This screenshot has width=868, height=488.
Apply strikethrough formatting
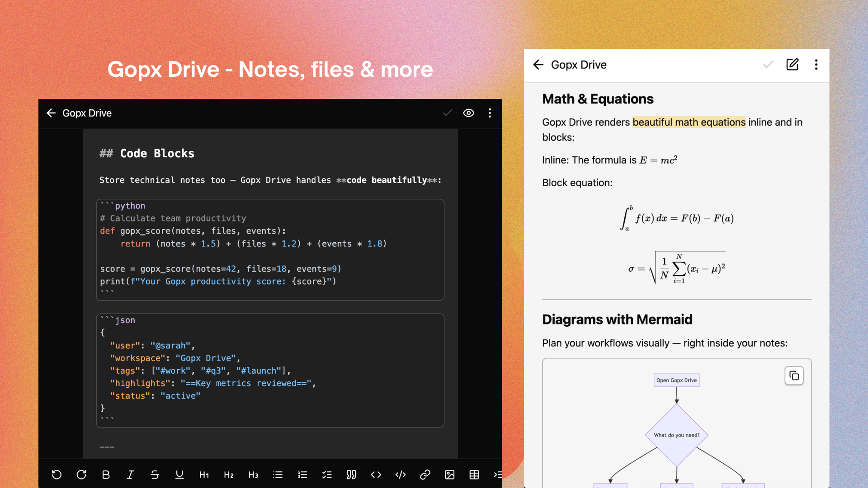point(155,474)
